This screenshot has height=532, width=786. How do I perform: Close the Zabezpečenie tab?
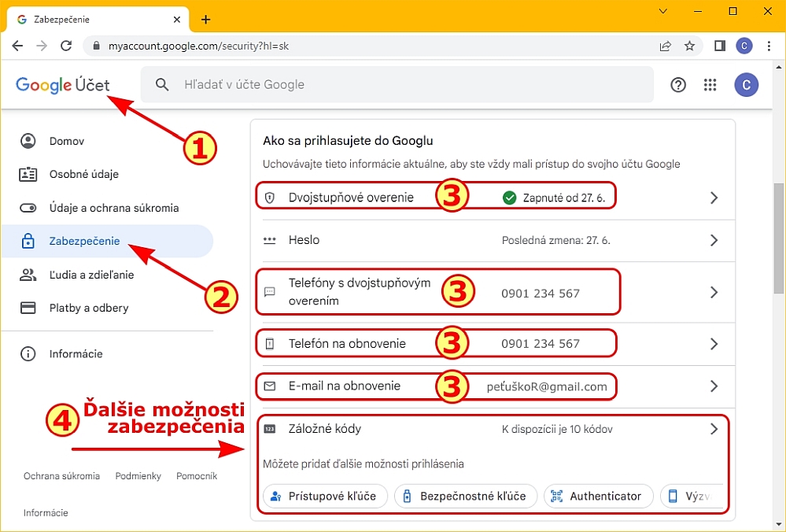point(176,20)
